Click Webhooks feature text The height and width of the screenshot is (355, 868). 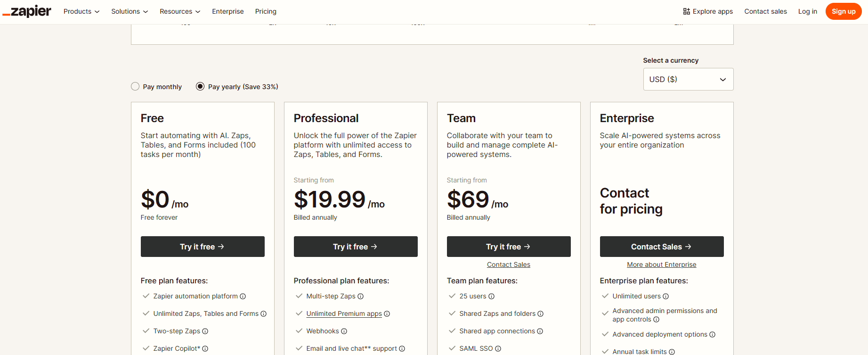click(x=323, y=331)
